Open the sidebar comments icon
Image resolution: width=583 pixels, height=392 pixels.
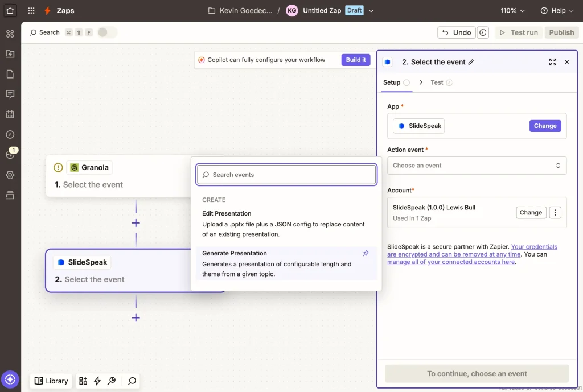[x=10, y=94]
